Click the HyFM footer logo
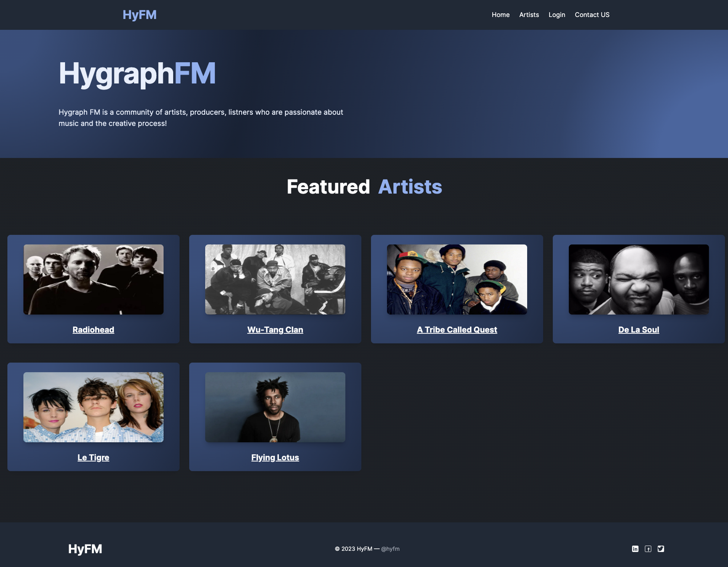 click(85, 549)
